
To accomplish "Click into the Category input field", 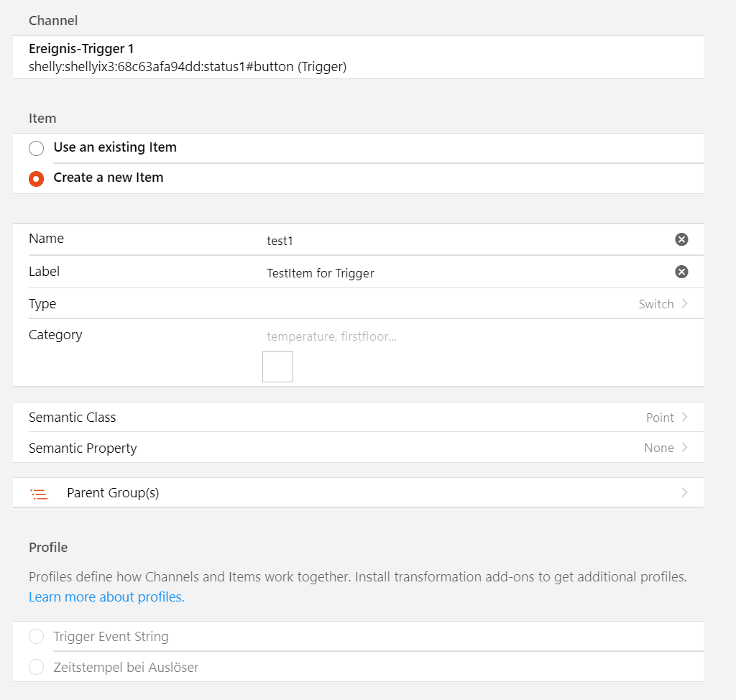I will [460, 336].
